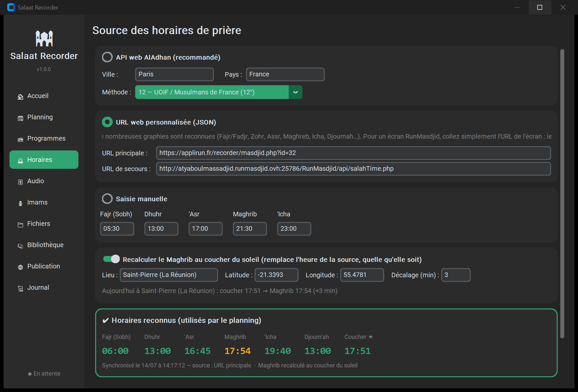Click the Décalage (min) field
This screenshot has height=392, width=578.
tap(456, 275)
